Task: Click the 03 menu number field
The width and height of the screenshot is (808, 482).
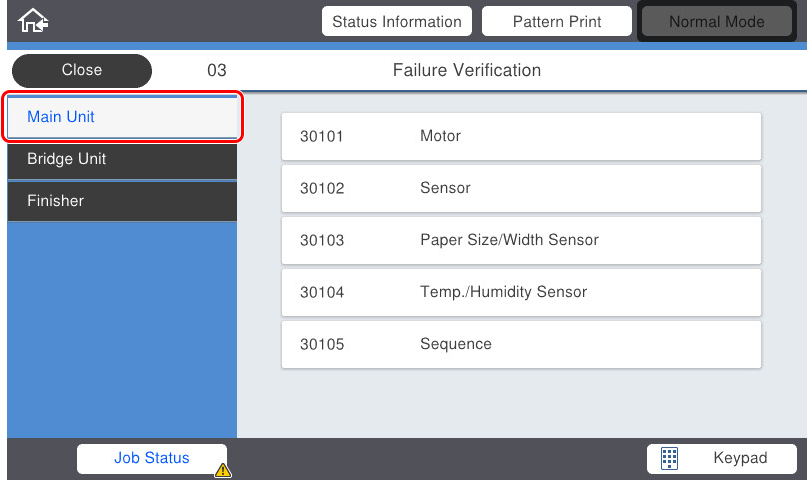Action: click(x=216, y=71)
